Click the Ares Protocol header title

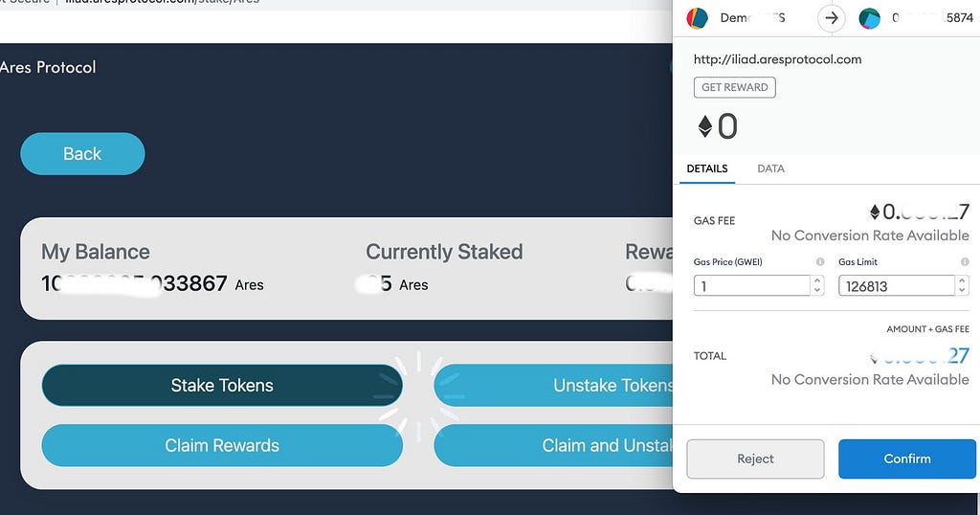[48, 67]
